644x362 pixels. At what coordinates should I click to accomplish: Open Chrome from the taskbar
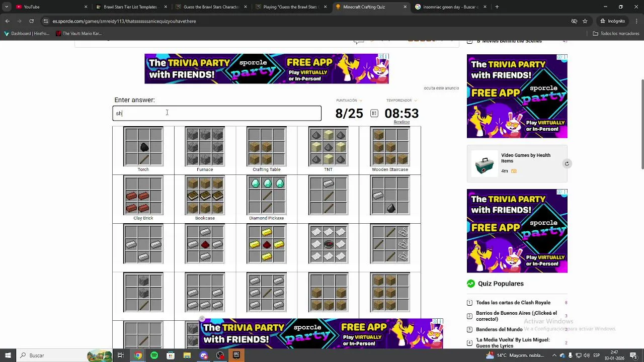pyautogui.click(x=137, y=355)
